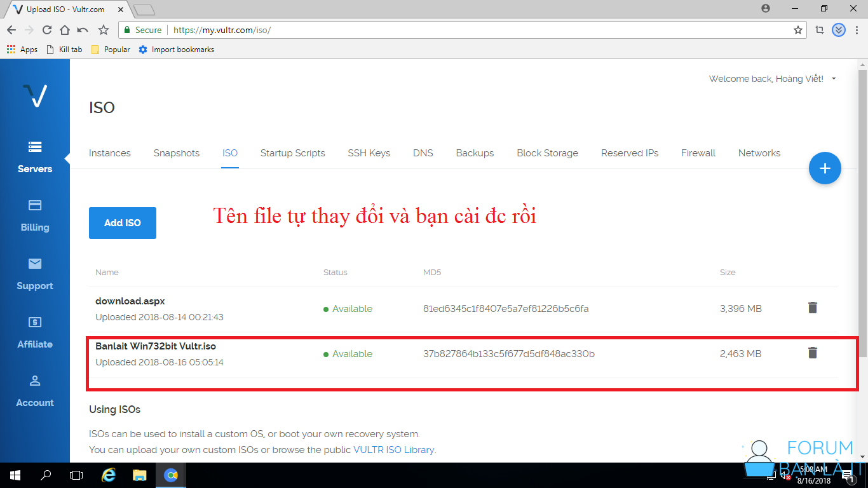Click the blue plus deploy button
Viewport: 868px width, 488px height.
(825, 168)
